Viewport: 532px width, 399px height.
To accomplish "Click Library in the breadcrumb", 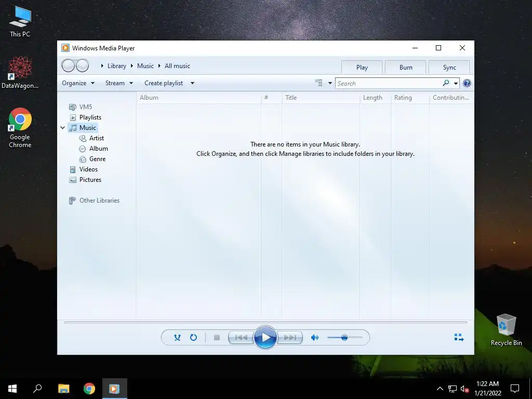I will pyautogui.click(x=117, y=66).
